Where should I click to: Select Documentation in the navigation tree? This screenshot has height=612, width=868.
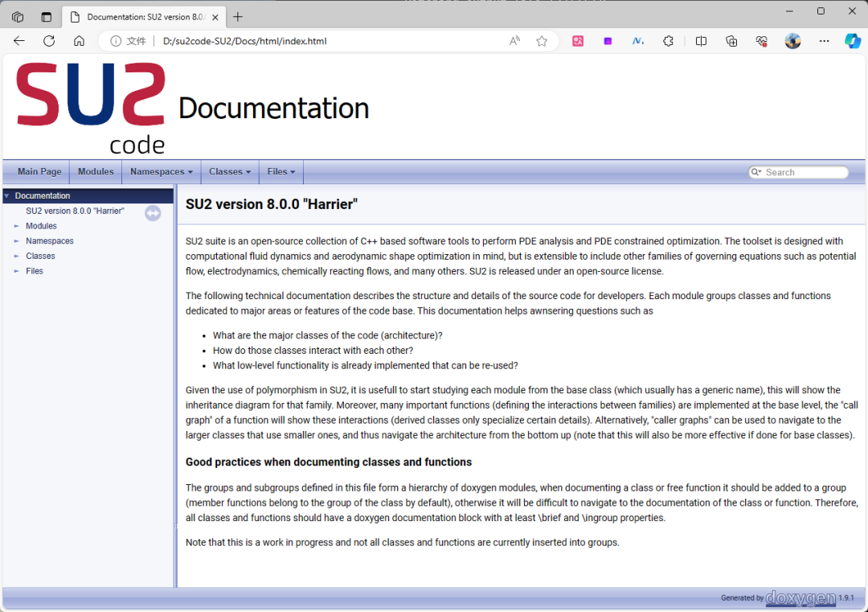click(43, 196)
